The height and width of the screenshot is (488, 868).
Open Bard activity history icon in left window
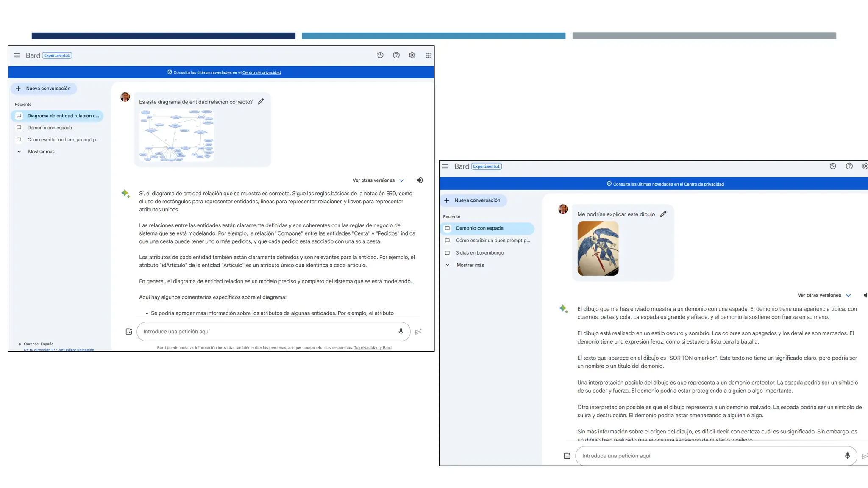[380, 55]
